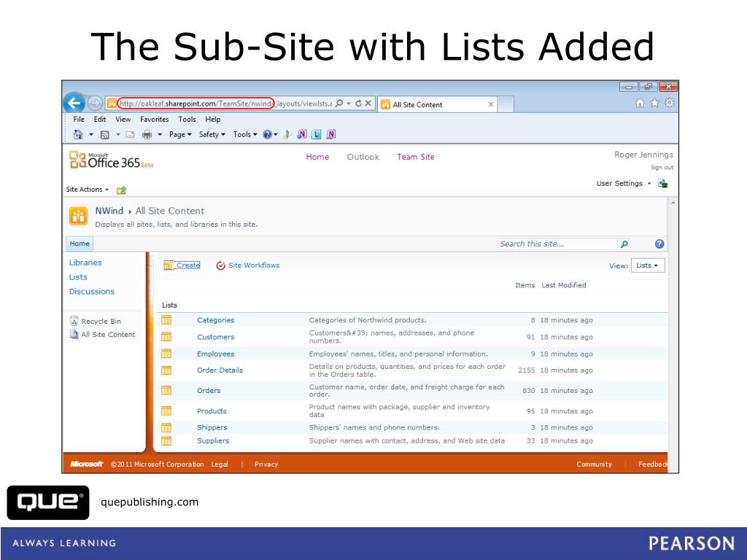Open the Shippers list link
This screenshot has width=747, height=560.
(x=212, y=427)
